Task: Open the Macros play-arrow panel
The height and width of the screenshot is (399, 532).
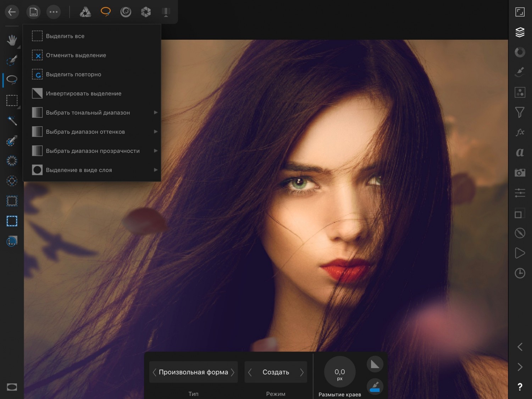Action: [x=520, y=253]
